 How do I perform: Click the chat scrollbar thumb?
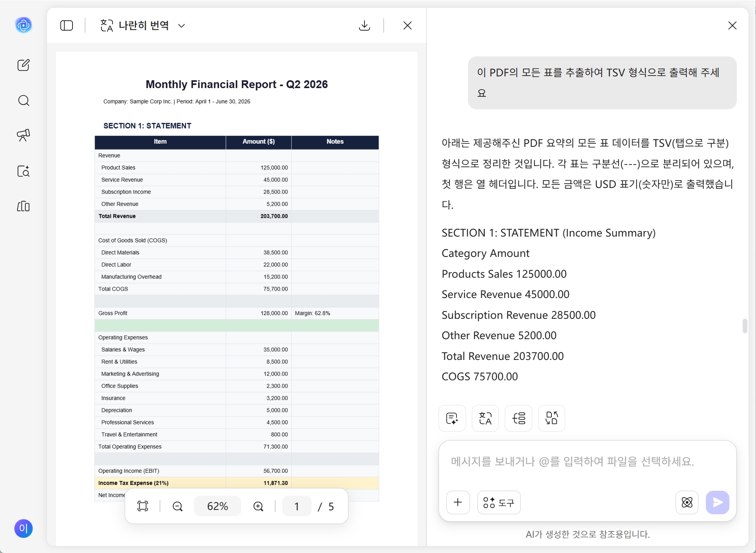coord(745,326)
